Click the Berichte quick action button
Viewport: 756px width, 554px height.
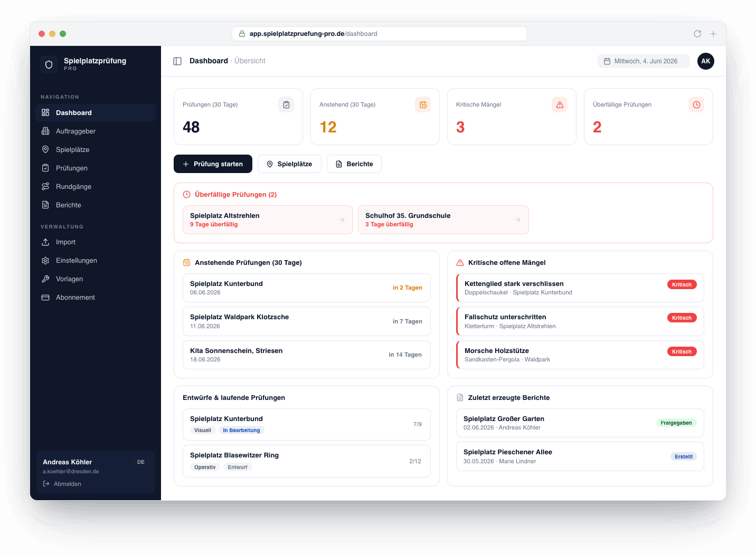(x=354, y=164)
